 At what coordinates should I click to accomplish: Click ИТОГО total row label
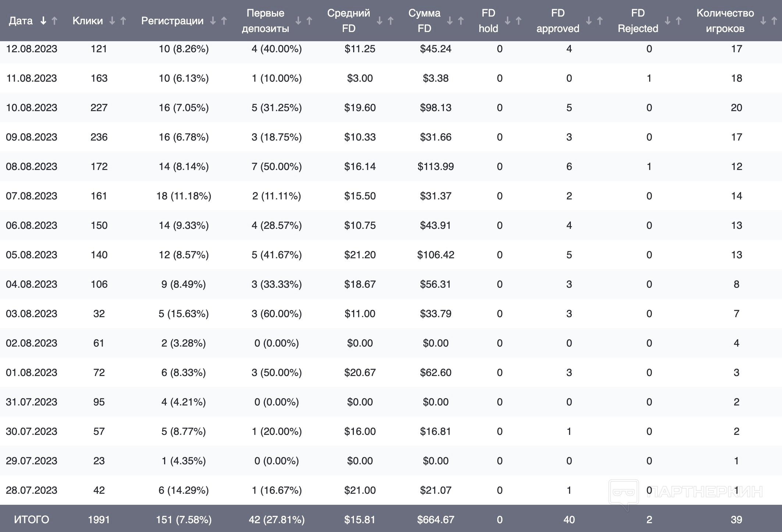coord(32,519)
